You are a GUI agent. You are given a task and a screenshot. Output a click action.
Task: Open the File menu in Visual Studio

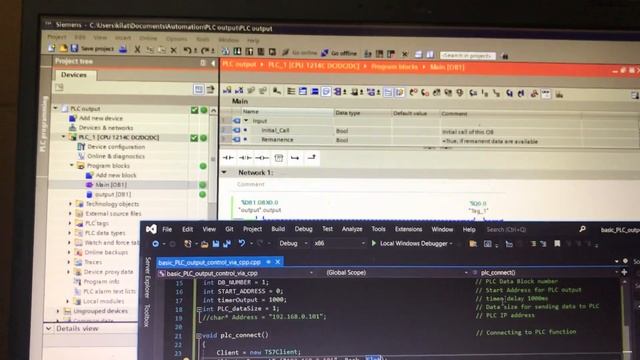click(167, 229)
